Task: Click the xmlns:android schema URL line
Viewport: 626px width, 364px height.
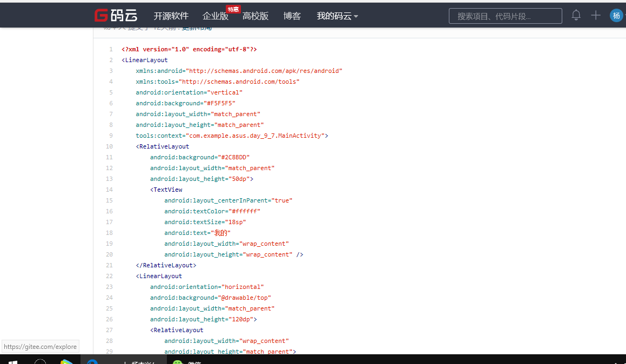Action: tap(239, 71)
